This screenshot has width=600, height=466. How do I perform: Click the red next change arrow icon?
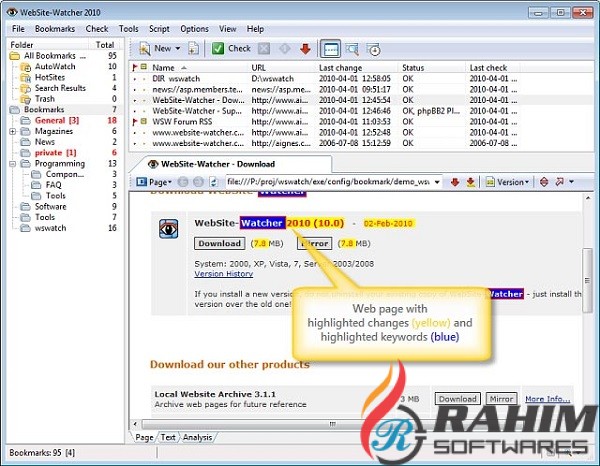click(x=455, y=182)
